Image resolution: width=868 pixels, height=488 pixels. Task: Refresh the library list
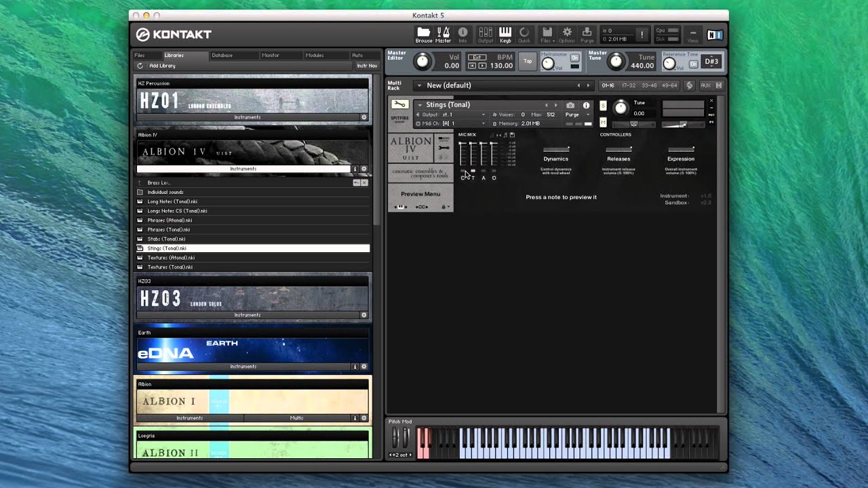coord(140,66)
